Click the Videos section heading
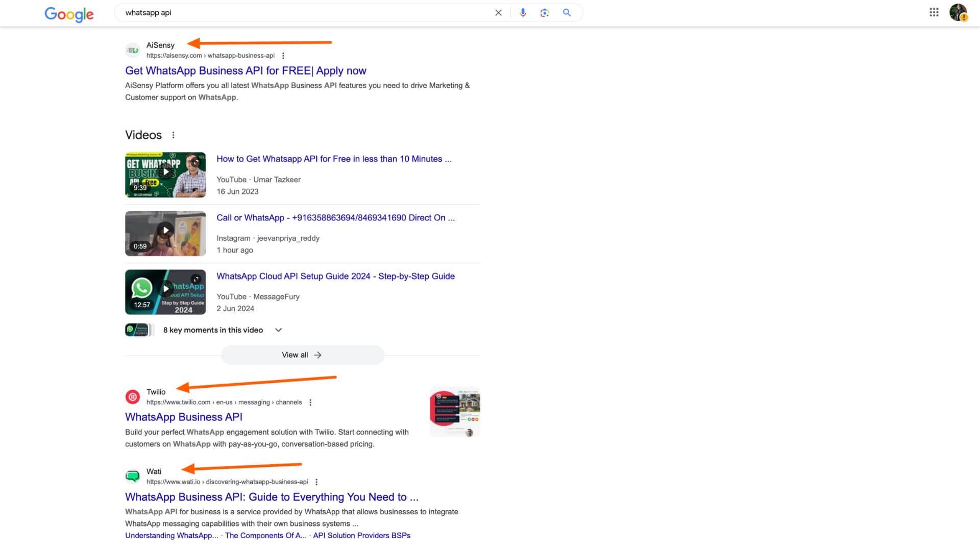 pos(143,135)
